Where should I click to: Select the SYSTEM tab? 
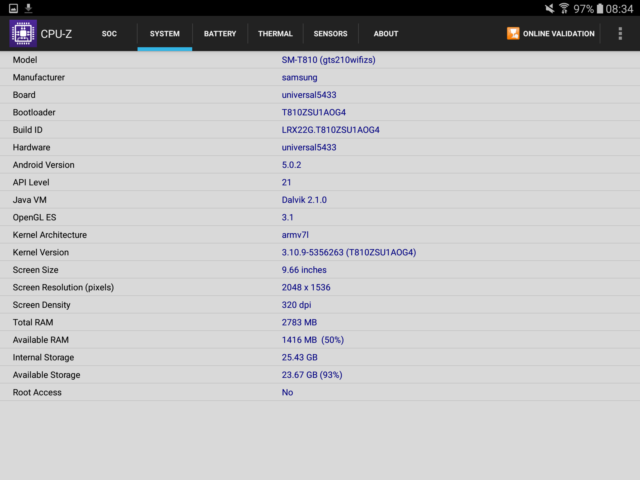pos(164,34)
